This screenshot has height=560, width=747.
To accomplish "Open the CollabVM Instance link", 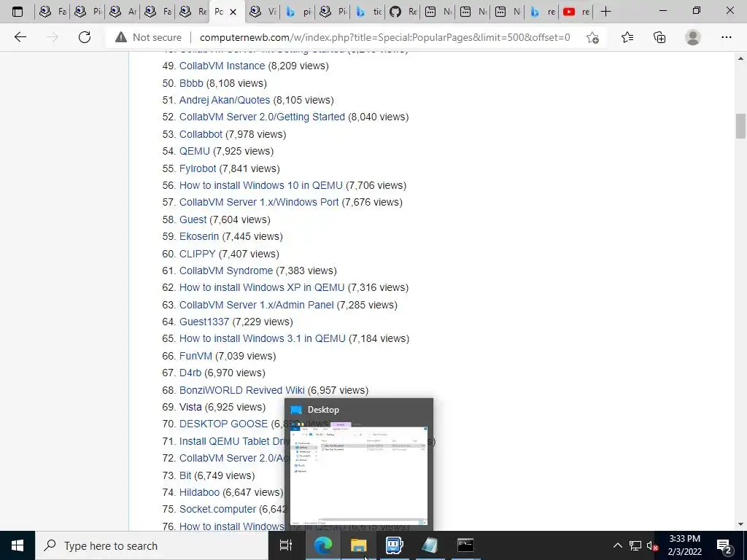I will 222,66.
